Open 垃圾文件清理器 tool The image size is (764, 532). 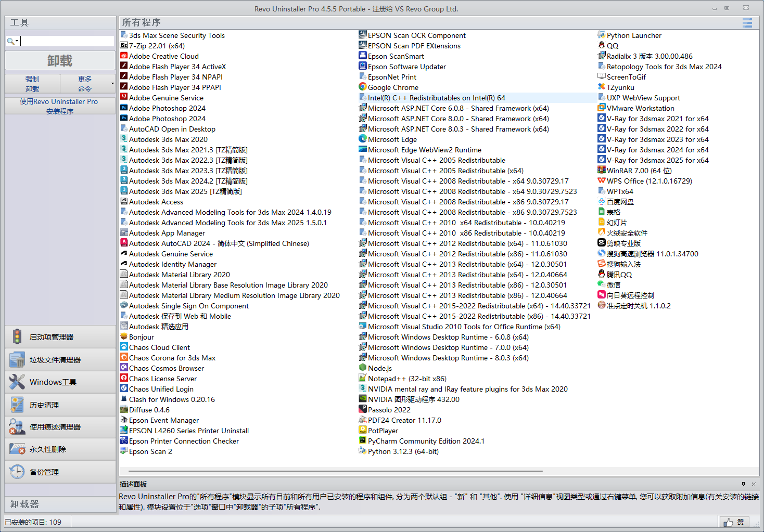click(60, 360)
